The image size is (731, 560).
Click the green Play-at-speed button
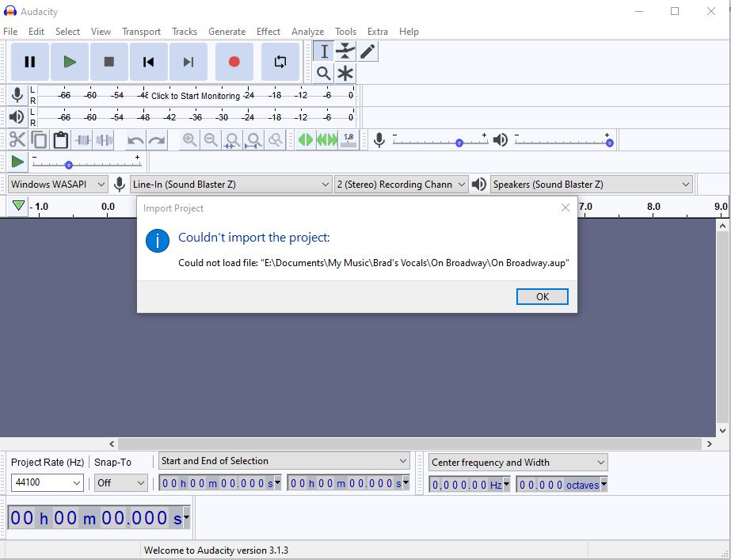17,162
